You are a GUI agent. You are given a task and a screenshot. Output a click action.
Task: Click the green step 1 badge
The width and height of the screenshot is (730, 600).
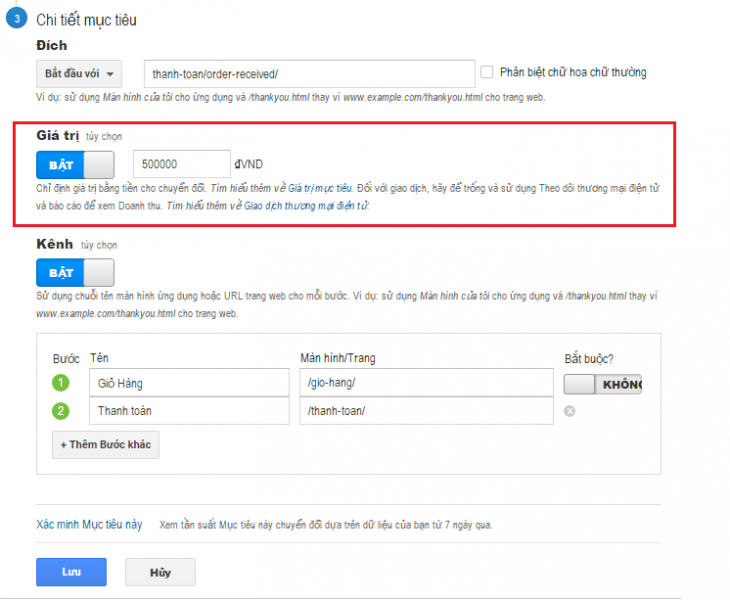pos(59,382)
